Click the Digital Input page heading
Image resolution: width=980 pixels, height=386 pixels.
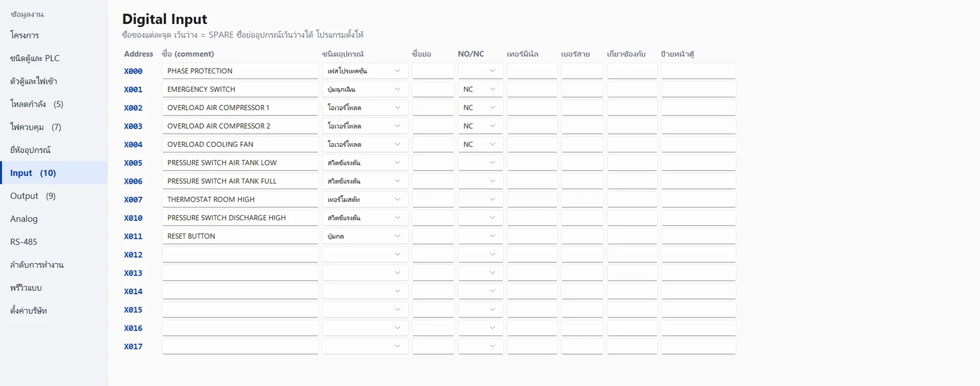(165, 19)
